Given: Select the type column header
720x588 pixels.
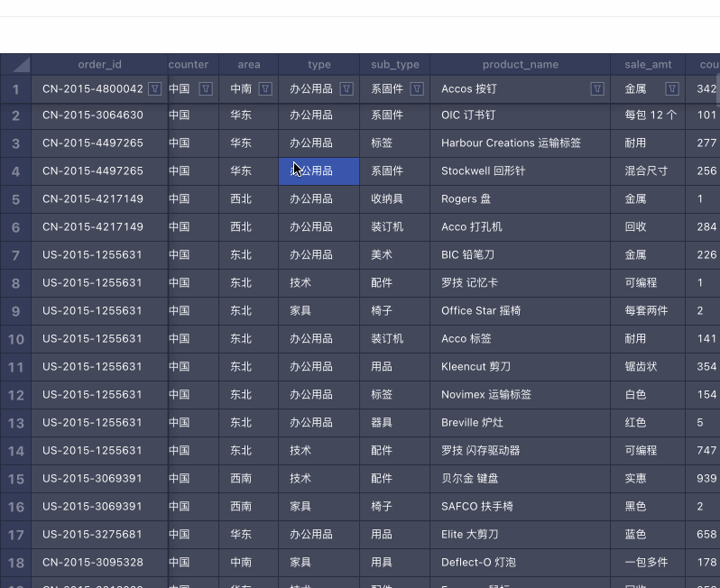Looking at the screenshot, I should [319, 65].
